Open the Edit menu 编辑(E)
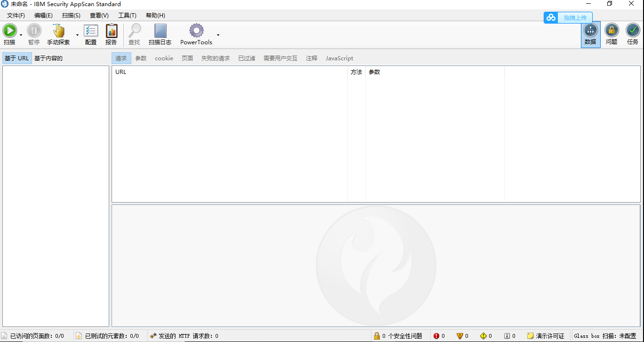The height and width of the screenshot is (342, 644). point(43,16)
